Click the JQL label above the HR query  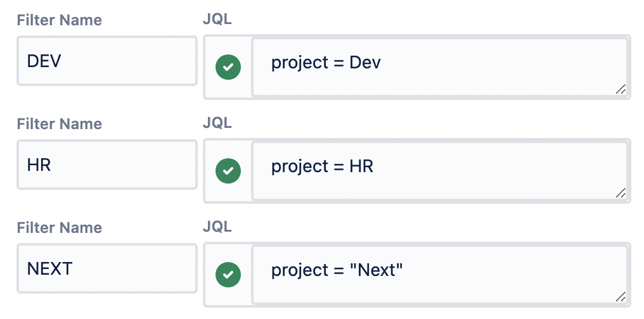pos(217,123)
